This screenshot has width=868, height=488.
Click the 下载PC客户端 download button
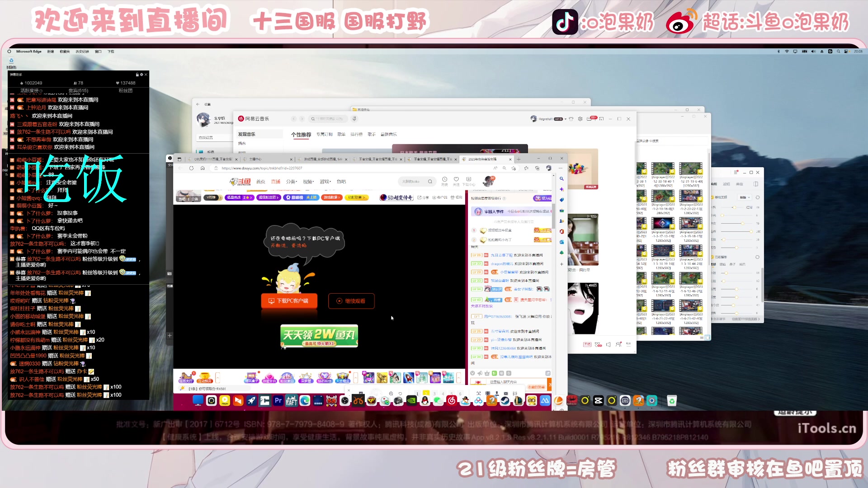click(289, 301)
